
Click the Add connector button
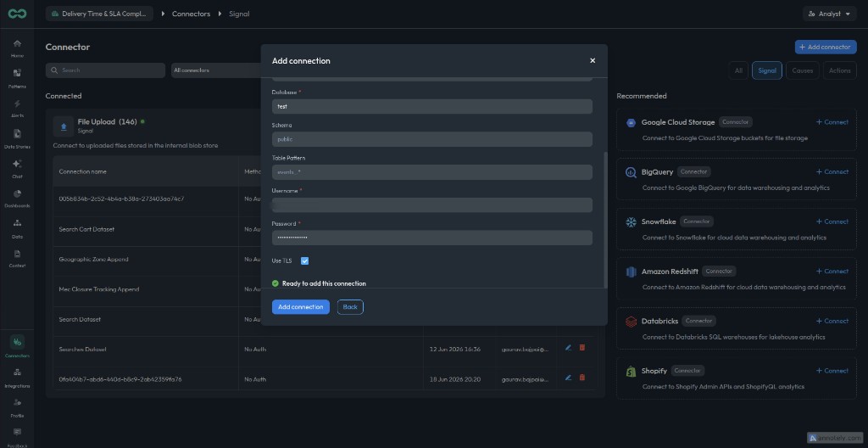point(826,48)
